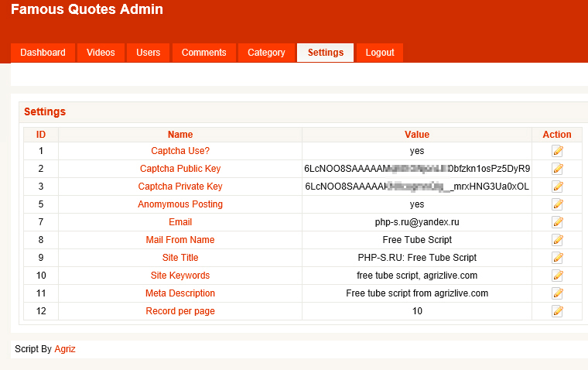Go to the Users tab

[x=148, y=53]
